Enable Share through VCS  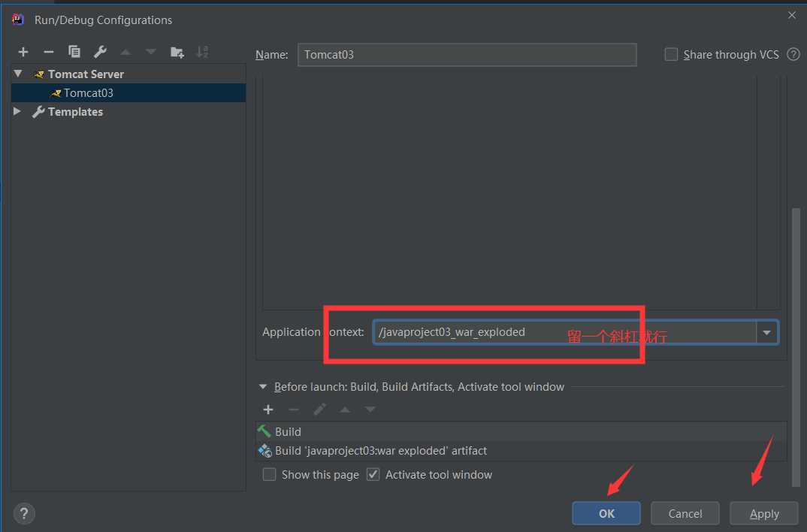pos(671,55)
